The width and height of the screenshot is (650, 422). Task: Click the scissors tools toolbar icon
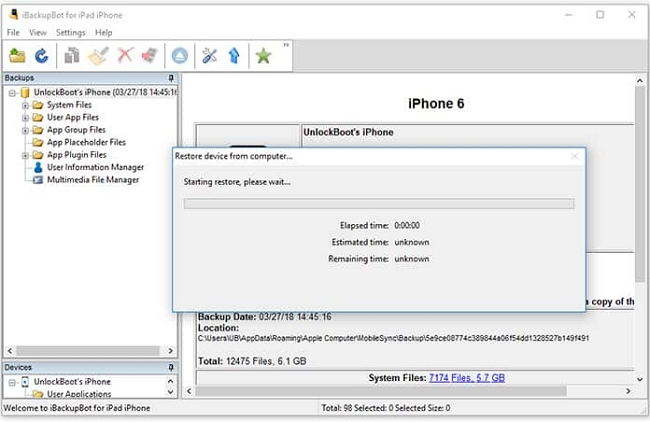209,56
